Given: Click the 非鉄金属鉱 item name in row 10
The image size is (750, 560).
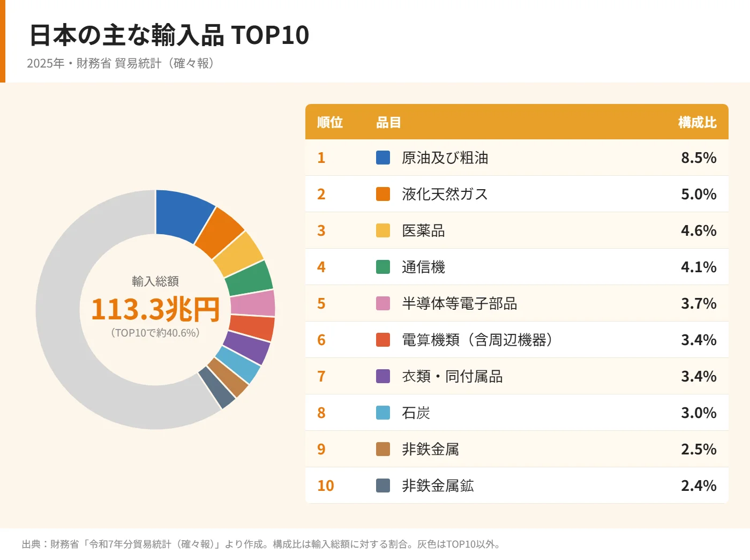Looking at the screenshot, I should (438, 486).
